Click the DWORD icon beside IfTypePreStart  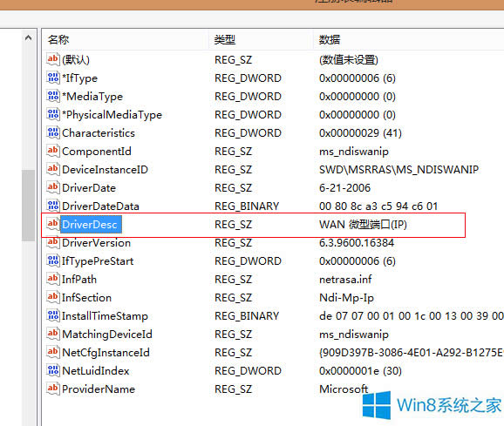coord(52,260)
